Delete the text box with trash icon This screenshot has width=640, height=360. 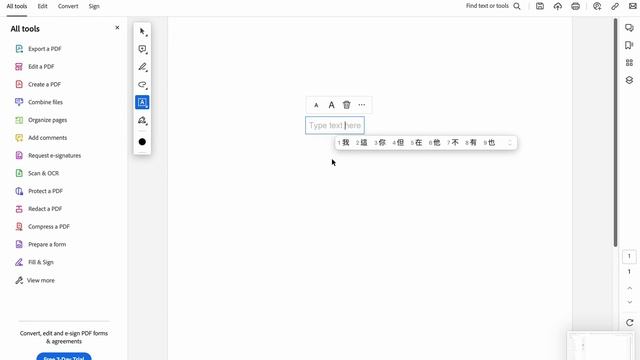[347, 105]
